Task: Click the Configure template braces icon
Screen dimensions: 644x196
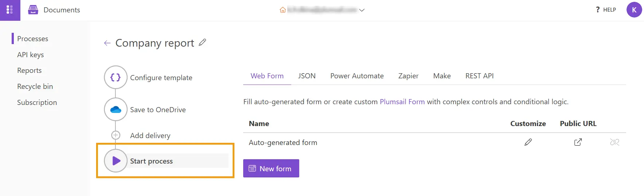Action: (115, 77)
